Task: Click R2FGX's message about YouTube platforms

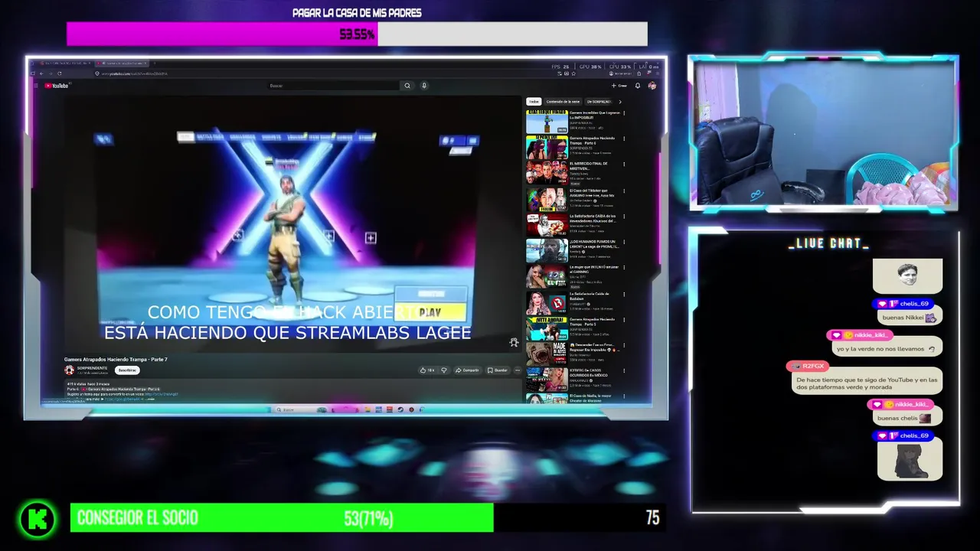Action: [x=867, y=383]
